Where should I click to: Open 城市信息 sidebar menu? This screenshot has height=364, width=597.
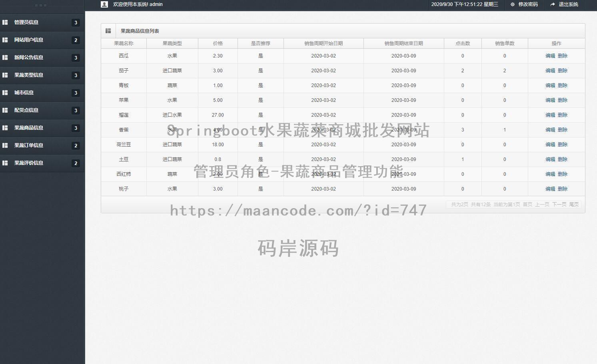[42, 93]
